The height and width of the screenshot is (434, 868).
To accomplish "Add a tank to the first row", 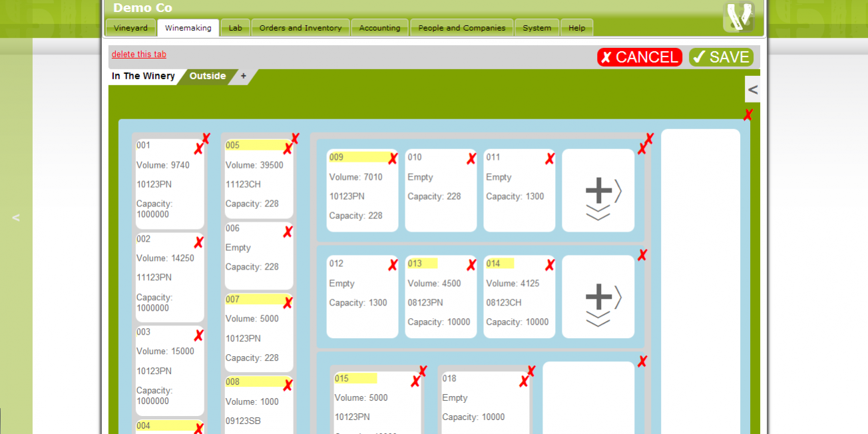I will tap(598, 191).
